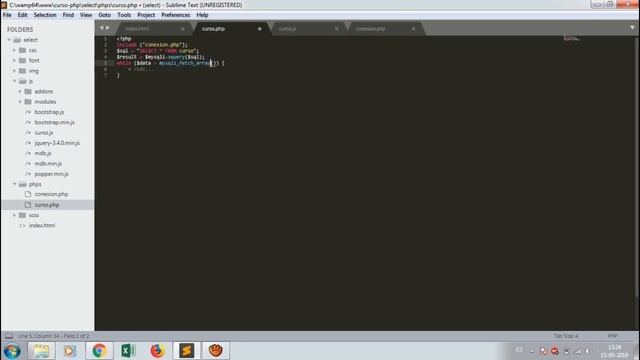Expand the modules folder arrow
The height and width of the screenshot is (360, 640).
(x=20, y=102)
